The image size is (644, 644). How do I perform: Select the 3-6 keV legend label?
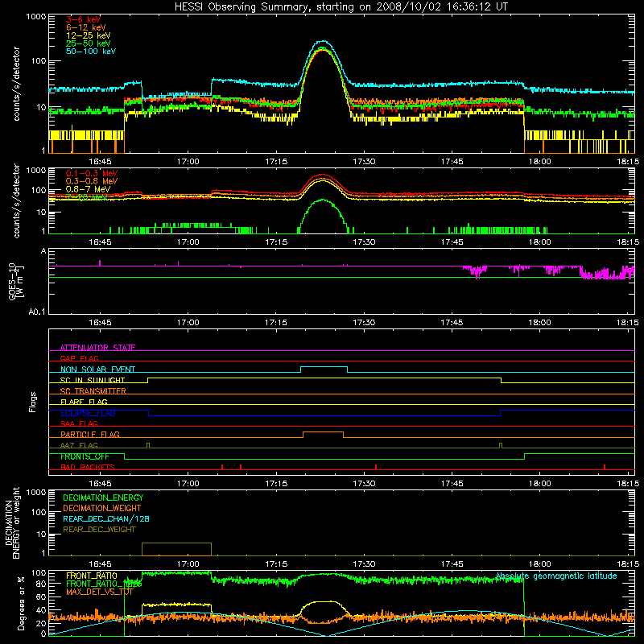83,19
